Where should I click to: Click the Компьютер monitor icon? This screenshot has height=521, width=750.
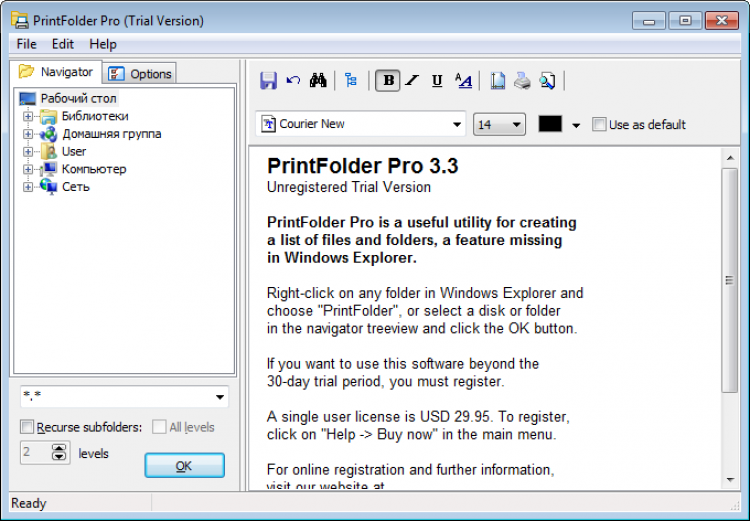pyautogui.click(x=48, y=169)
